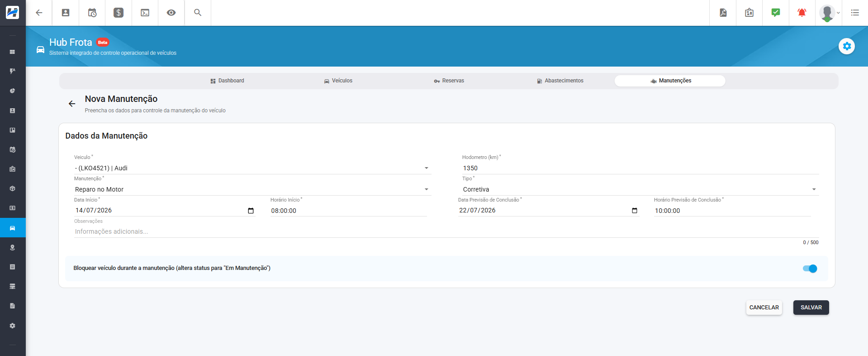The width and height of the screenshot is (868, 356).
Task: Open the red notification bell
Action: [802, 13]
